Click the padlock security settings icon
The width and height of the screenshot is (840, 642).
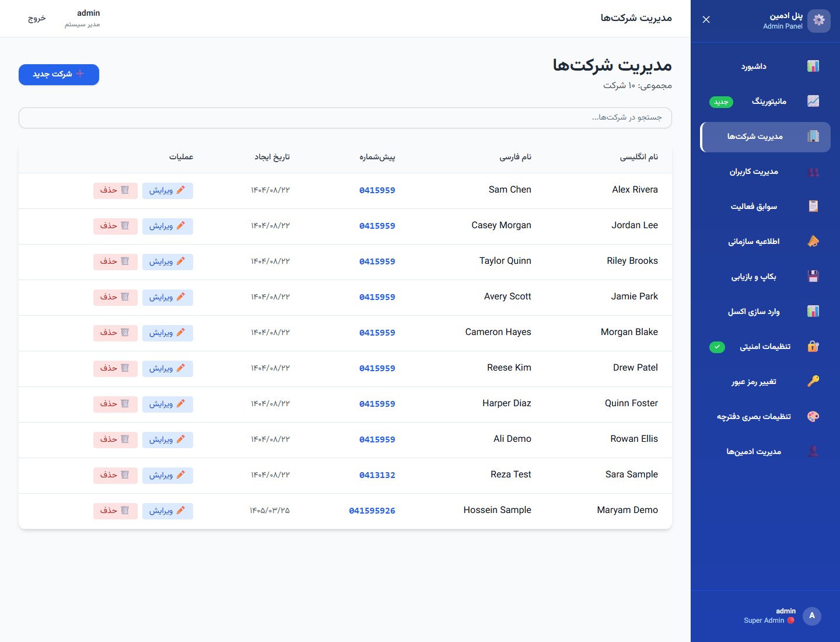tap(813, 347)
